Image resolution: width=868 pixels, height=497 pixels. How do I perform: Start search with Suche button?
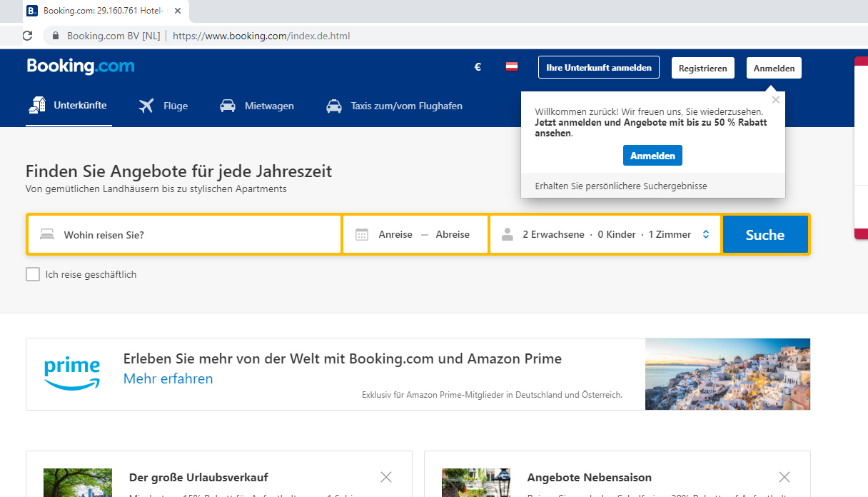765,234
